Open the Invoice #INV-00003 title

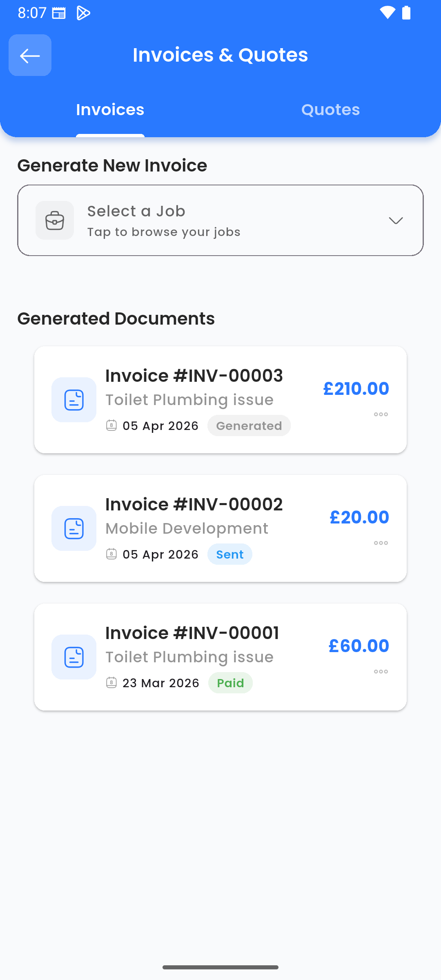194,376
